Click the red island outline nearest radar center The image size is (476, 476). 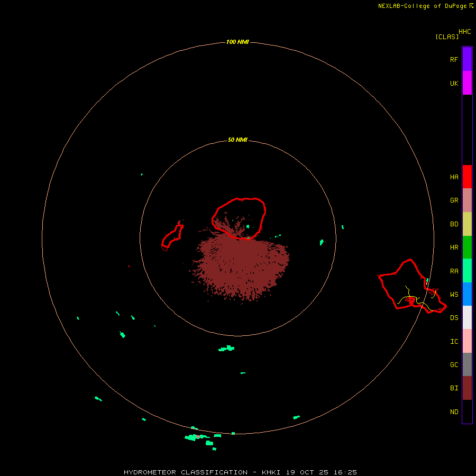pos(239,218)
